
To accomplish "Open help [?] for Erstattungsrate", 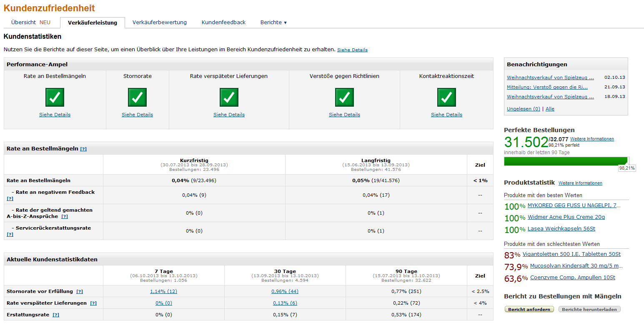I will 56,315.
